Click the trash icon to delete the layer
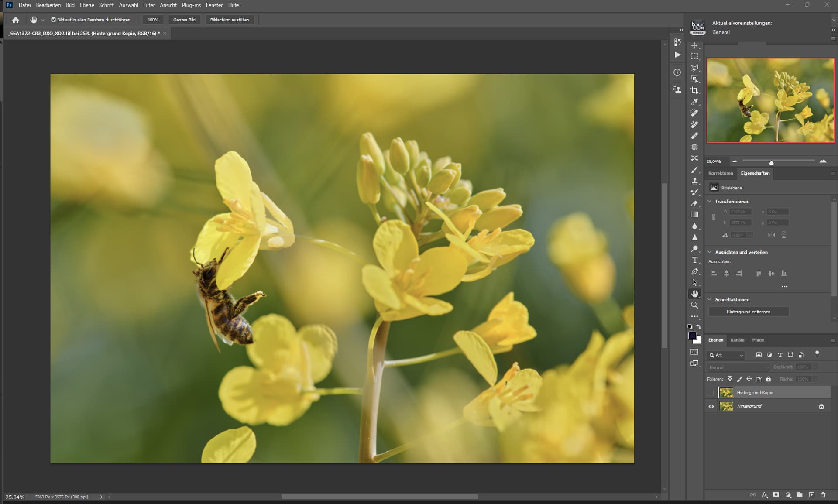Image resolution: width=838 pixels, height=504 pixels. [823, 495]
